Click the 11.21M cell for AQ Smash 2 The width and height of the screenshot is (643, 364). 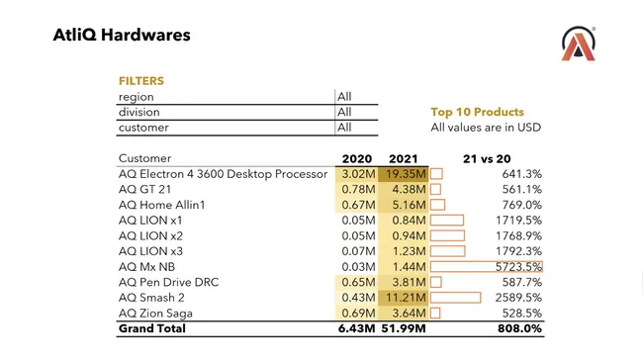pos(403,298)
